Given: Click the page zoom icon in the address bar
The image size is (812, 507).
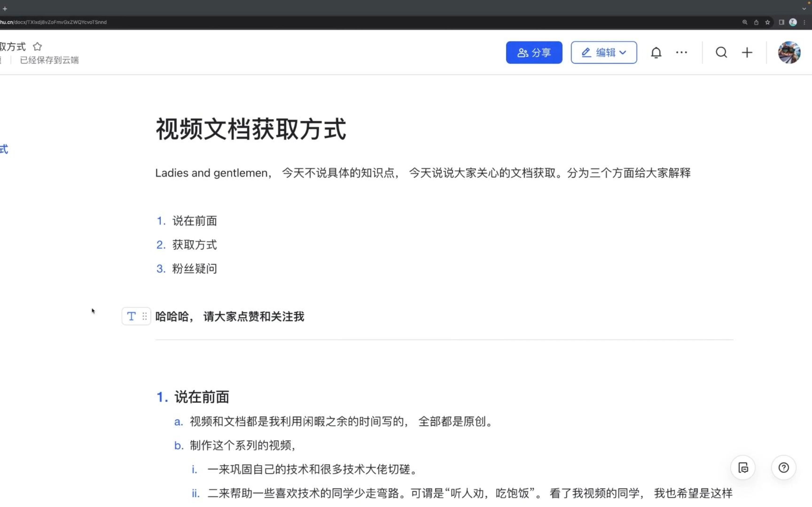Looking at the screenshot, I should click(745, 22).
